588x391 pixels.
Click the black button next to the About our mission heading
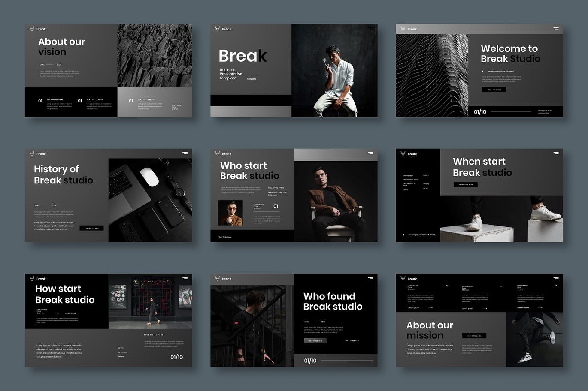coord(474,336)
